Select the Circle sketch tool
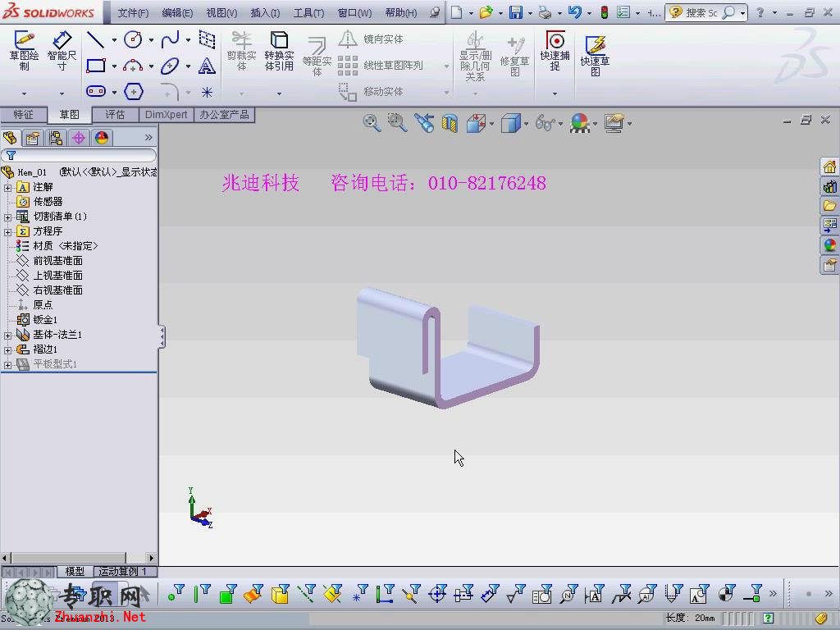840x630 pixels. (133, 39)
